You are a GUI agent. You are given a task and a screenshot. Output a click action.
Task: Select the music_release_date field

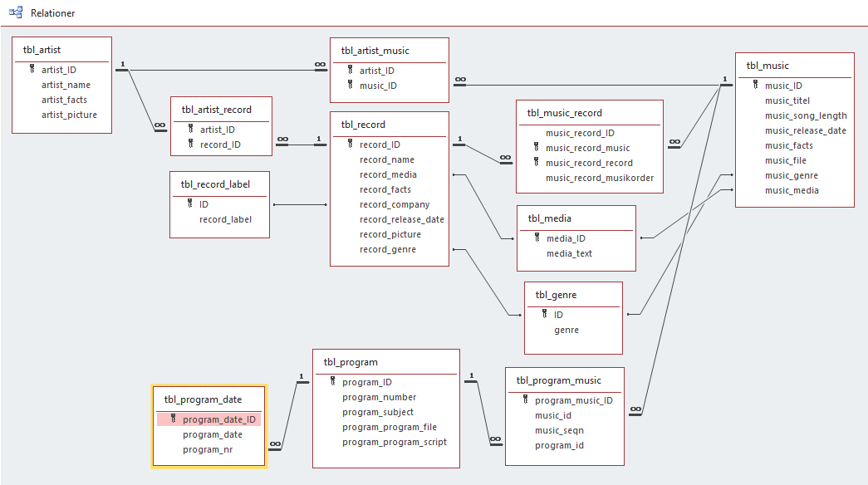coord(806,130)
